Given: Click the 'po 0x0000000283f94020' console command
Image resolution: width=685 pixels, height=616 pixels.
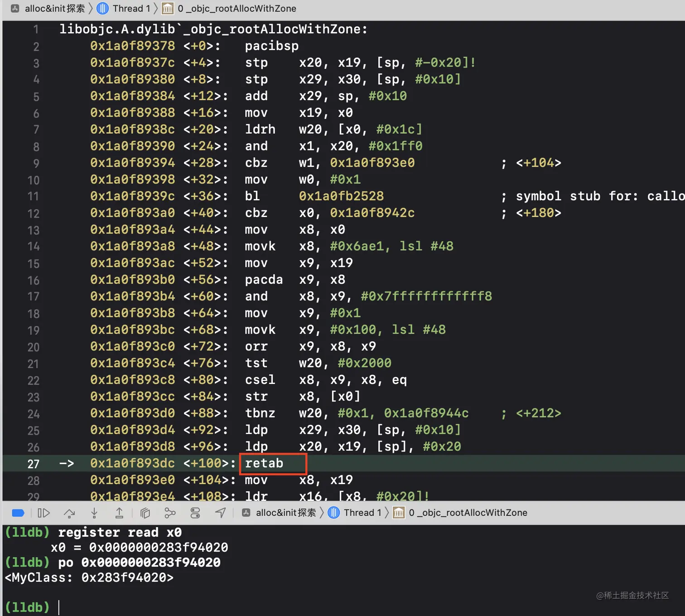Looking at the screenshot, I should [140, 563].
